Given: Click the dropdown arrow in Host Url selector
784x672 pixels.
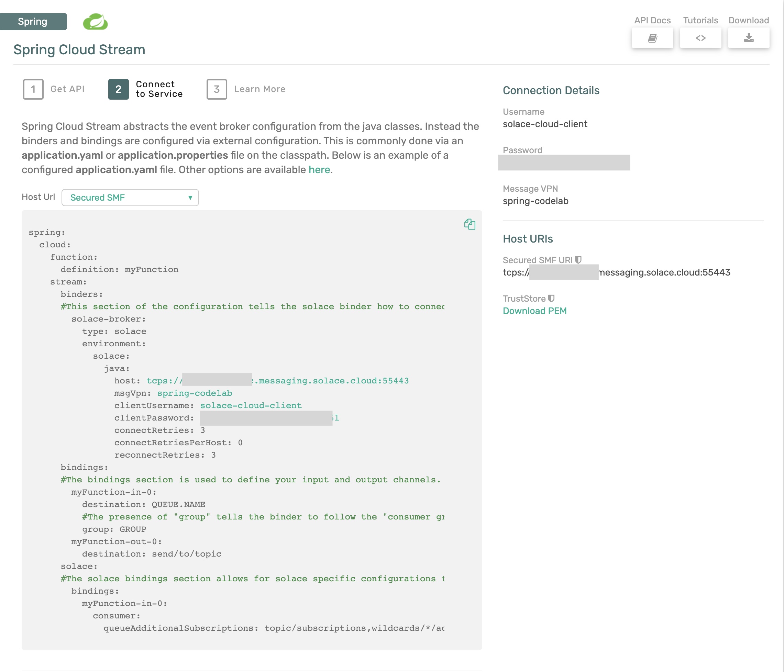Looking at the screenshot, I should click(x=190, y=198).
